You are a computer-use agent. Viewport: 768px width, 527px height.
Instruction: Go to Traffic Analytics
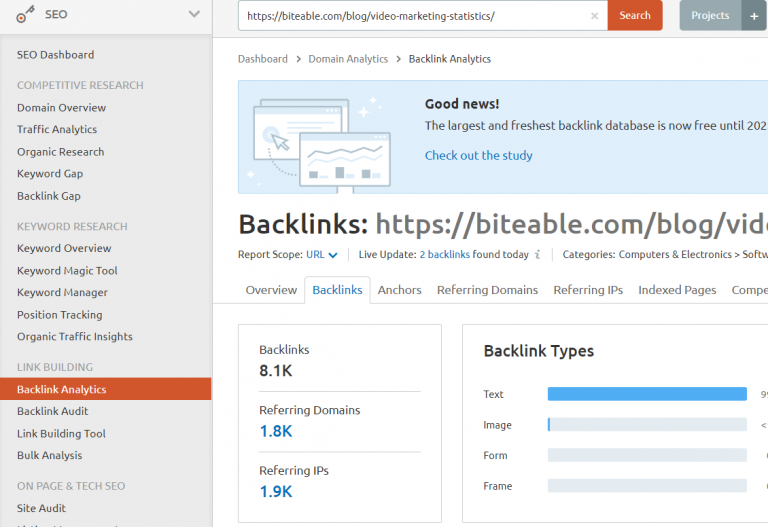(57, 129)
